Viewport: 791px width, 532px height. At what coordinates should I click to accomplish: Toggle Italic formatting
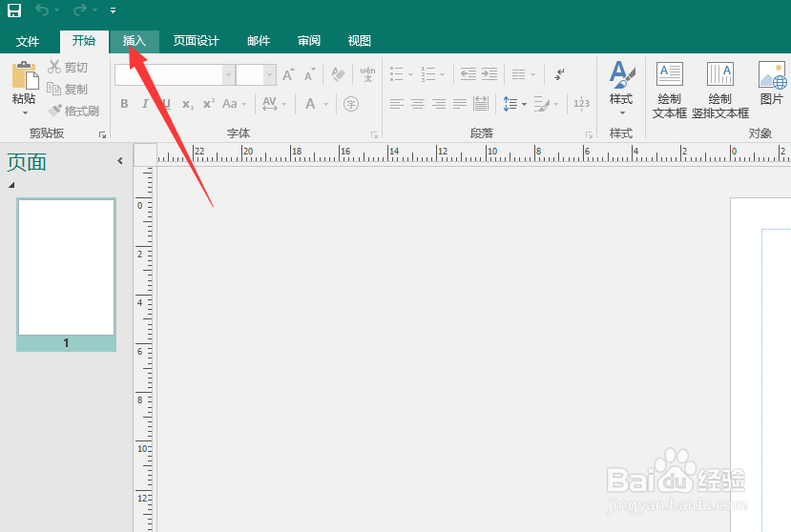145,104
